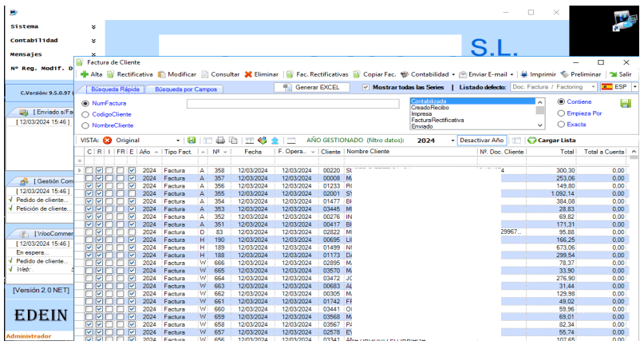644x345 pixels.
Task: Click the WooCommerce panel icon in sidebar
Action: coord(24,234)
